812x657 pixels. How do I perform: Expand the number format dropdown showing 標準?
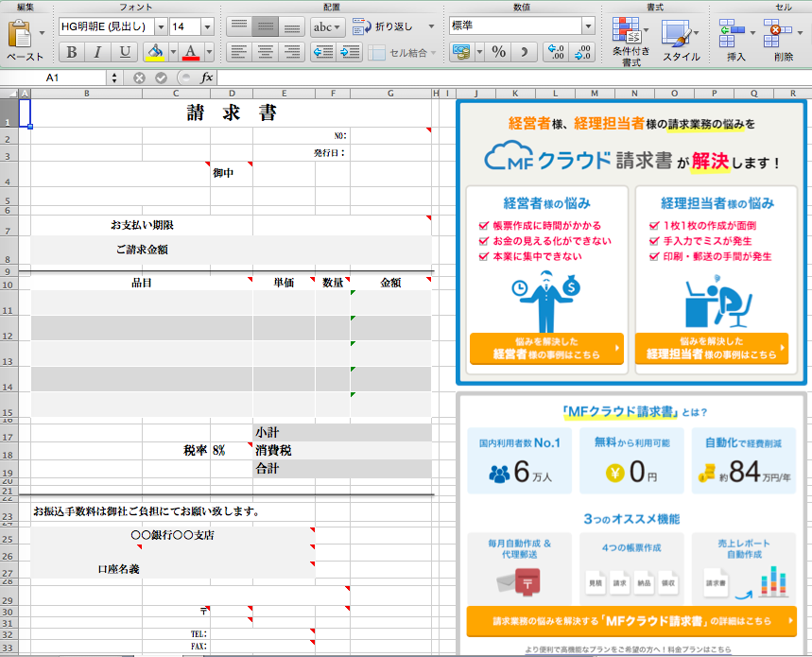tap(588, 26)
